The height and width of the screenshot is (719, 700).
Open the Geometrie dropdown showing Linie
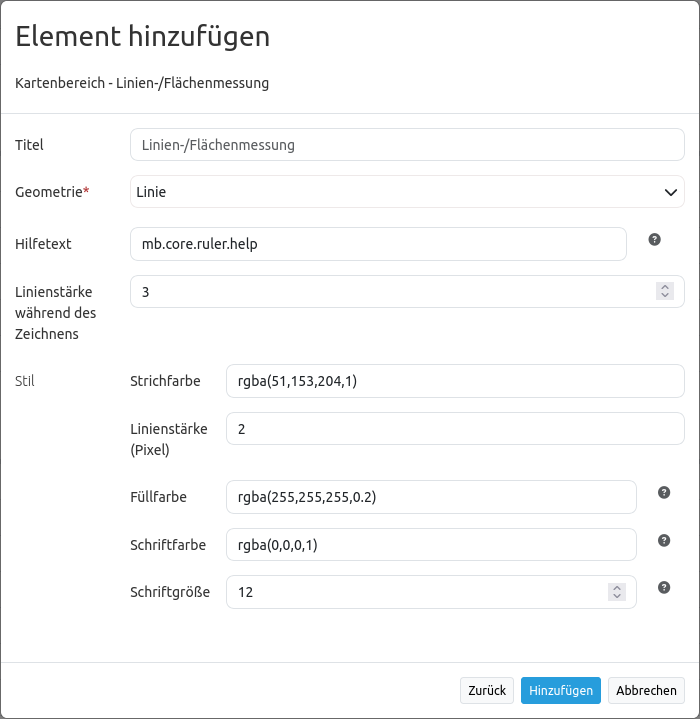tap(407, 192)
